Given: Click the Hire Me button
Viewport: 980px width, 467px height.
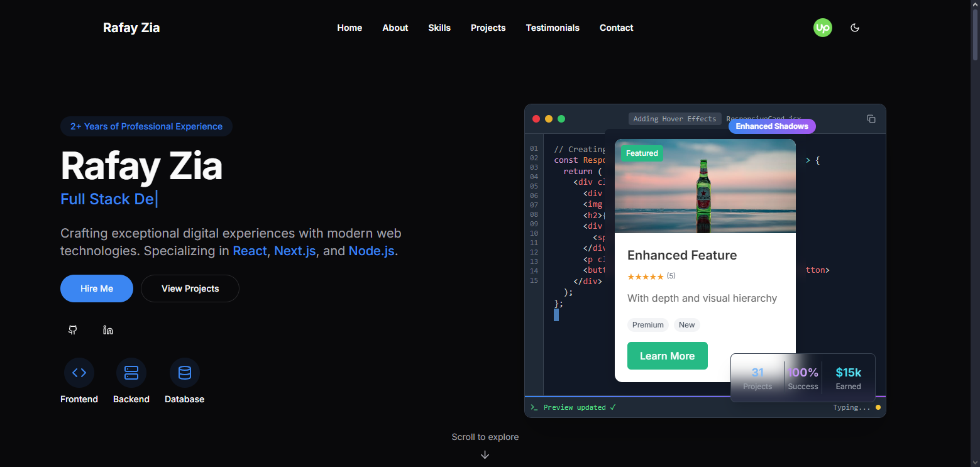Looking at the screenshot, I should tap(96, 288).
